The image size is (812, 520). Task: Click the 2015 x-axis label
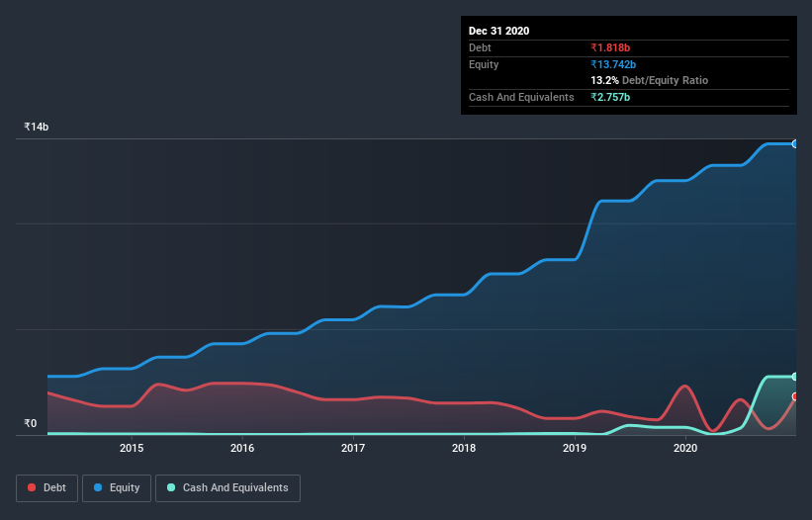click(132, 448)
